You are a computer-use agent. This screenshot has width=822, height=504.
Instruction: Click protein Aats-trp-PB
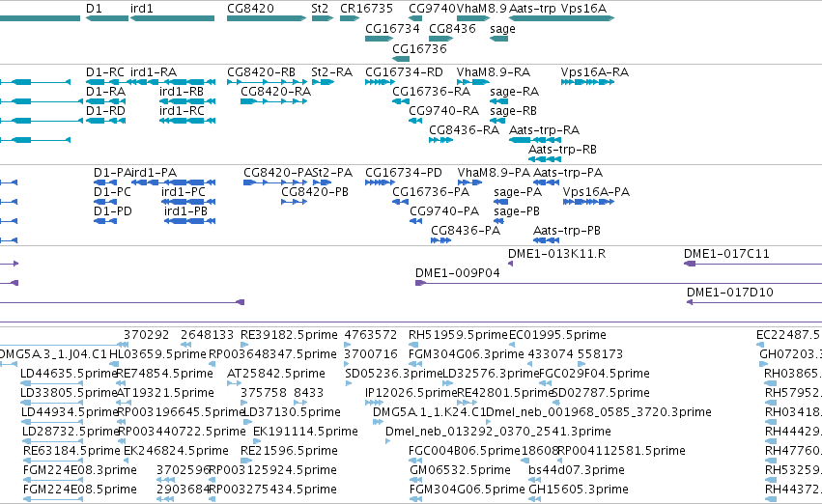pos(567,231)
